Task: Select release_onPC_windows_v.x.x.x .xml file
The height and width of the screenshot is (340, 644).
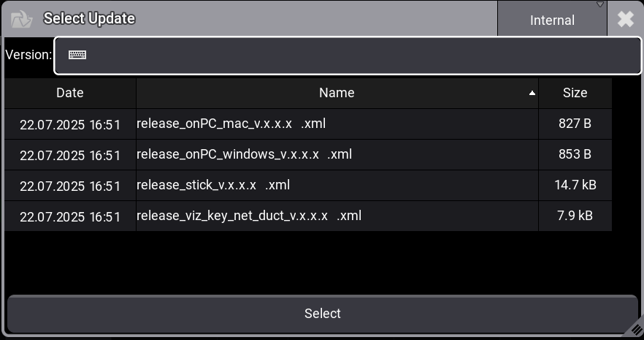Action: point(244,154)
